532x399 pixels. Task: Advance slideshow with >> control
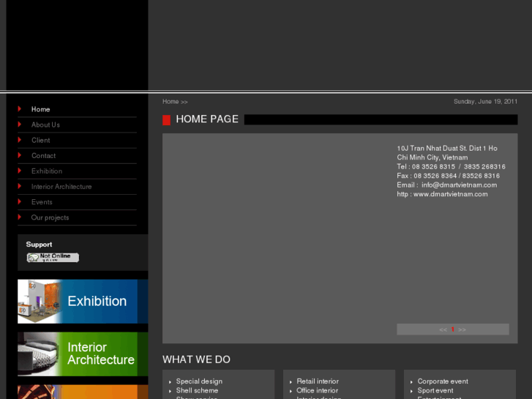[462, 329]
